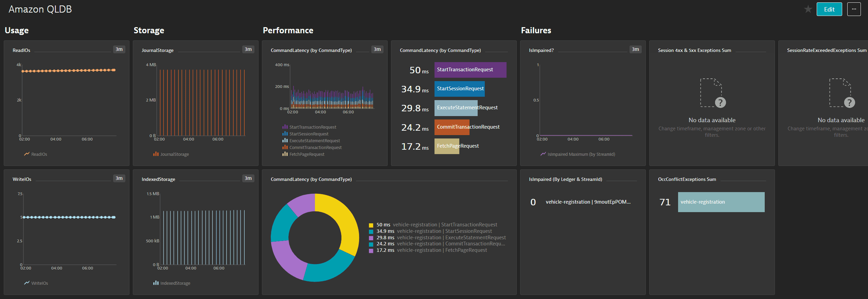
Task: Click yellow swatch for 50 ms legend entry
Action: coord(371,225)
